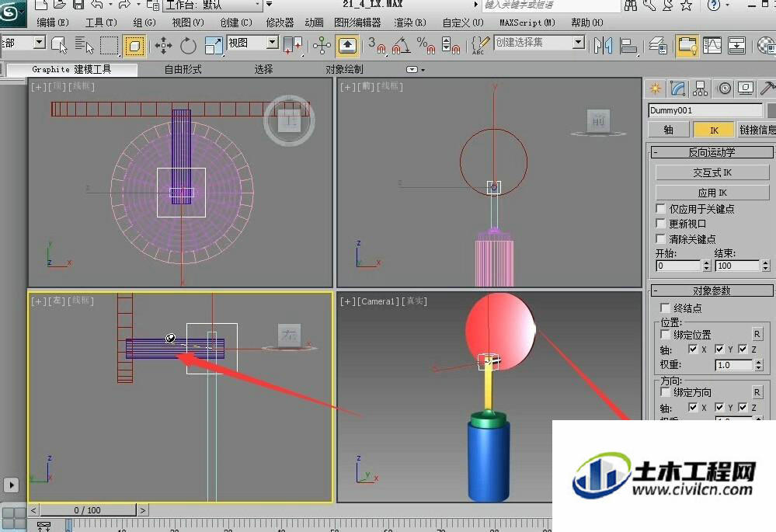
Task: Switch to the Modify command panel
Action: pos(678,89)
